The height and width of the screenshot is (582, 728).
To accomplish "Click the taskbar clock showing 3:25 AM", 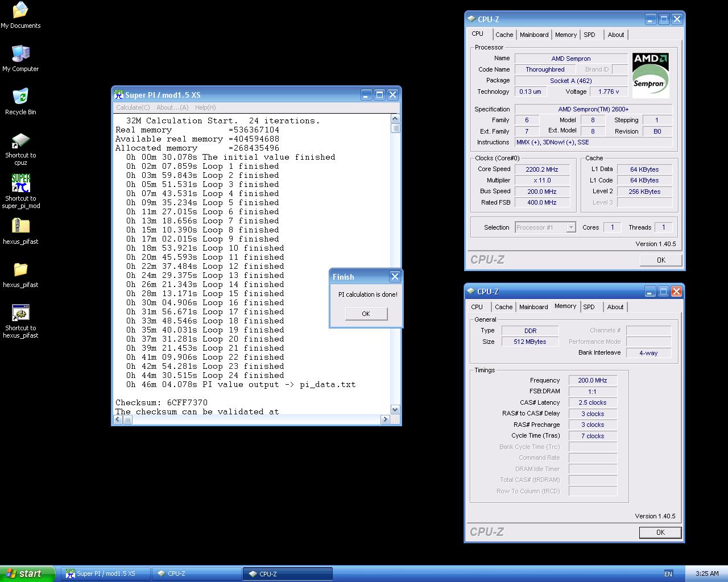I will 707,573.
